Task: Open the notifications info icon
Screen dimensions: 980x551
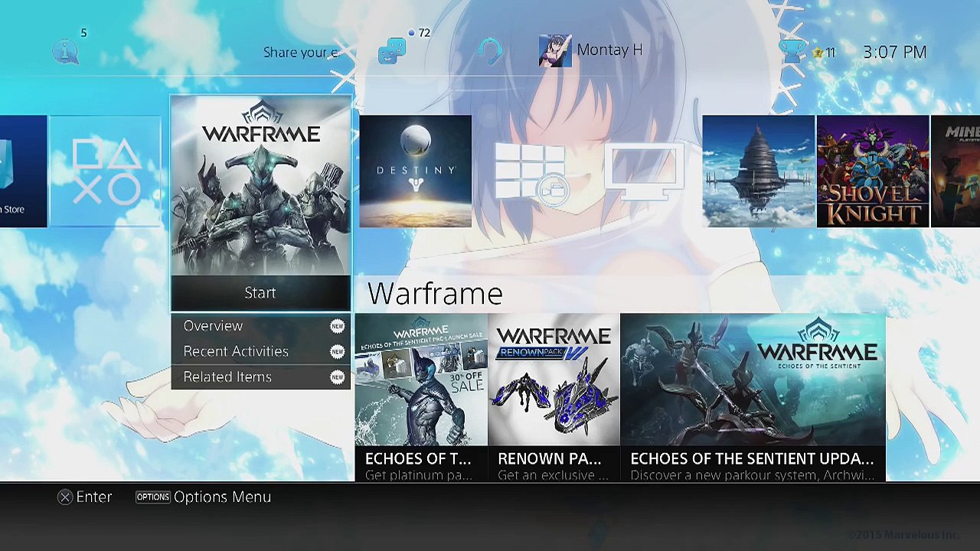Action: [x=67, y=52]
